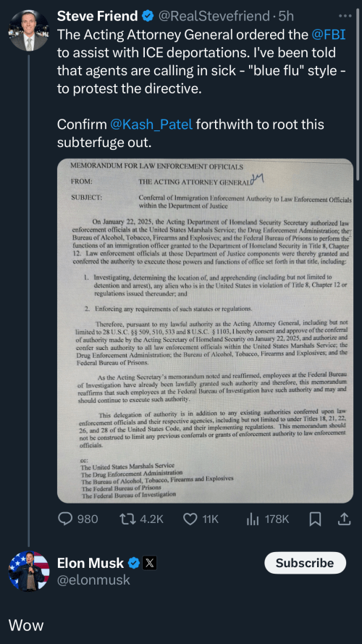The image size is (362, 644).
Task: Enlarge the attached memorandum image
Action: (x=205, y=330)
